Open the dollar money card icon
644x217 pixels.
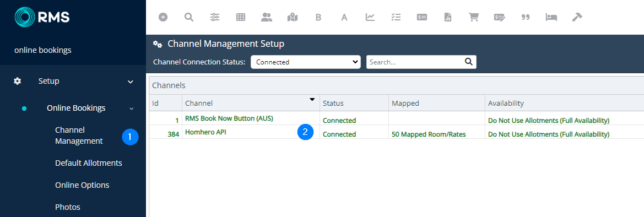[422, 17]
